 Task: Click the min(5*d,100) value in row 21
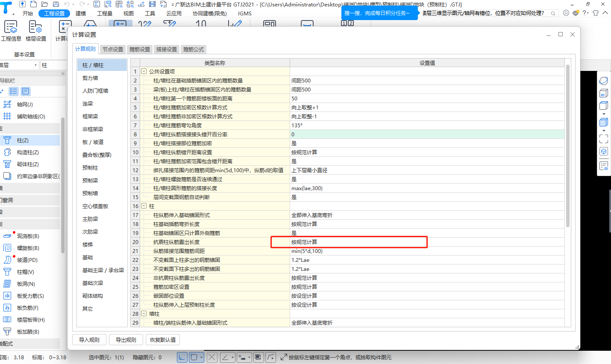(427, 251)
